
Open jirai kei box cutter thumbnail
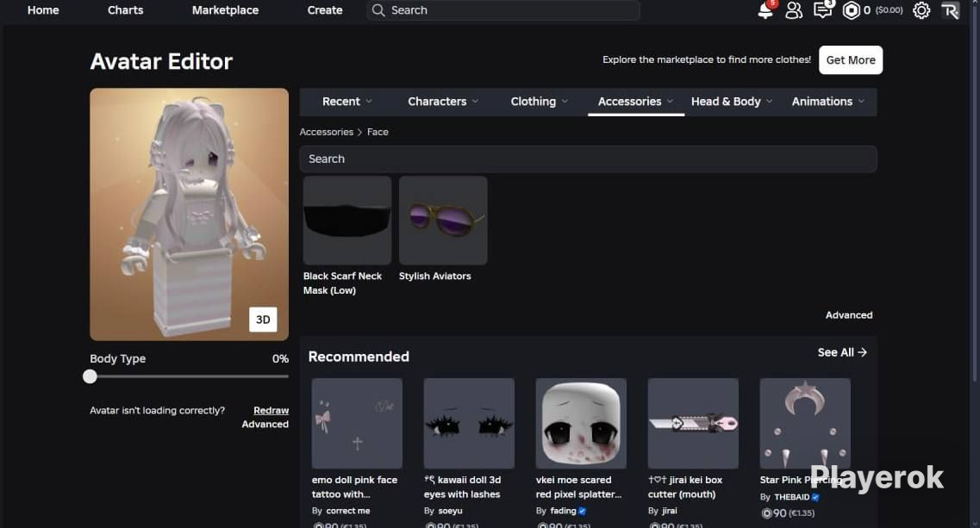pos(693,423)
